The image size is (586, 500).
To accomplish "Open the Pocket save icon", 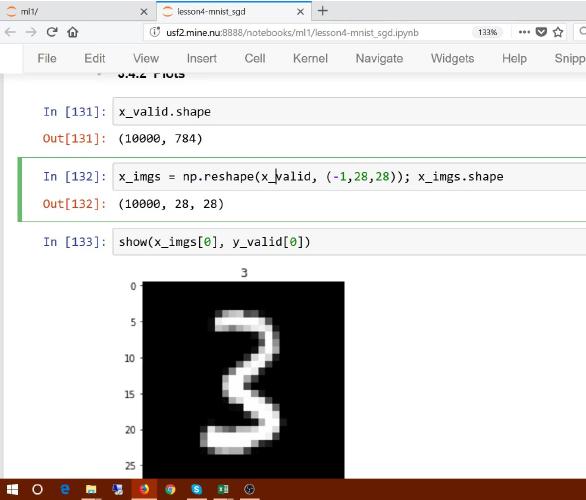I will (541, 32).
